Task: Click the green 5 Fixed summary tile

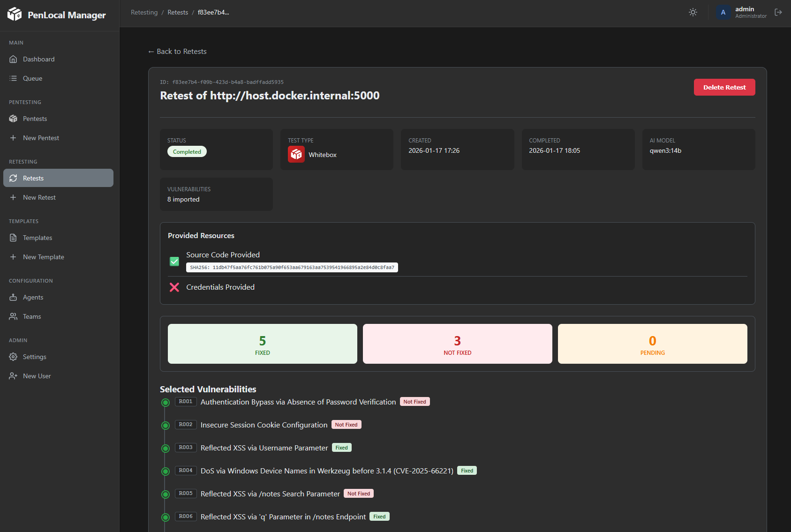Action: (262, 344)
